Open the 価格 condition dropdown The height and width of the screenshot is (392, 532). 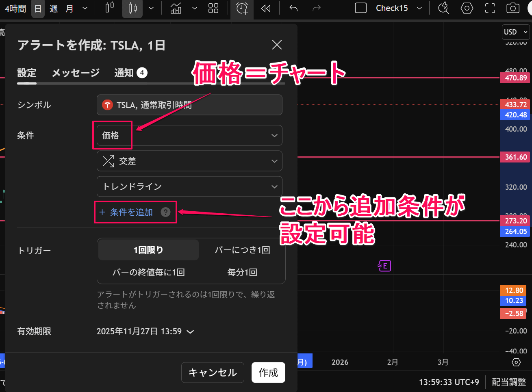point(189,135)
